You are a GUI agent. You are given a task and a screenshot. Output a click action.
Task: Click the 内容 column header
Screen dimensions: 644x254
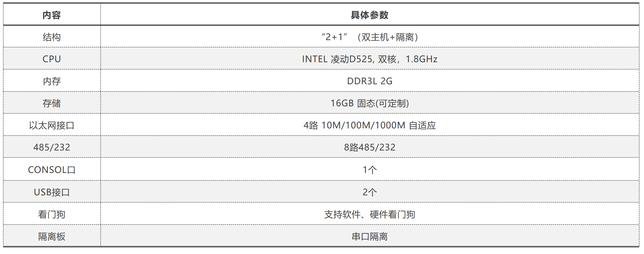[x=52, y=15]
